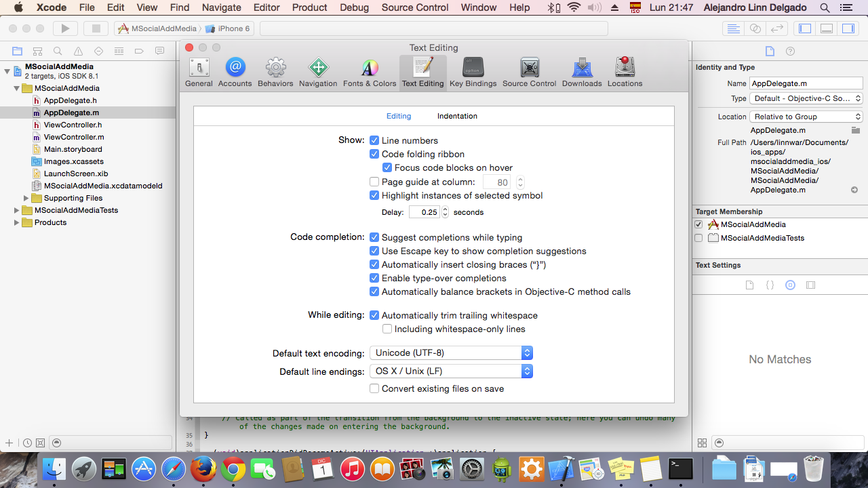
Task: Open the Navigate menu
Action: pyautogui.click(x=222, y=7)
